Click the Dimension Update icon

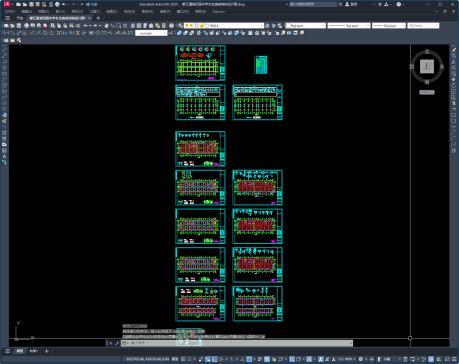pos(130,33)
